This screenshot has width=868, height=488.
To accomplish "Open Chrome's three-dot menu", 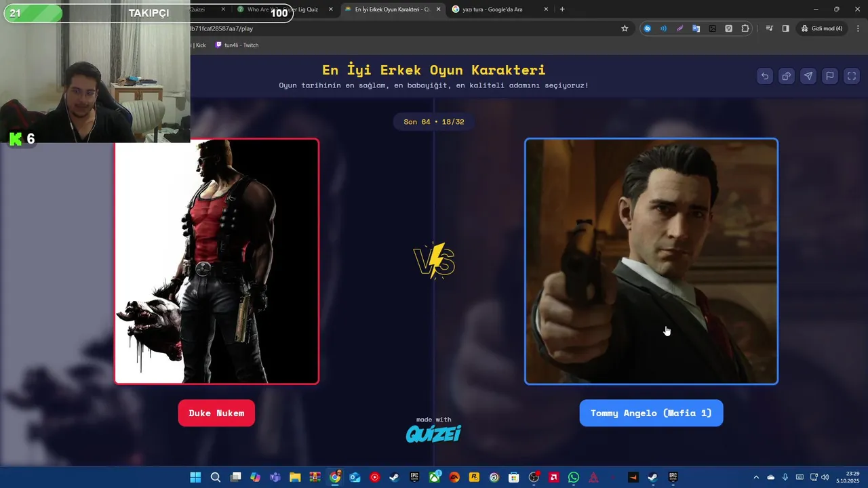I will [x=858, y=28].
